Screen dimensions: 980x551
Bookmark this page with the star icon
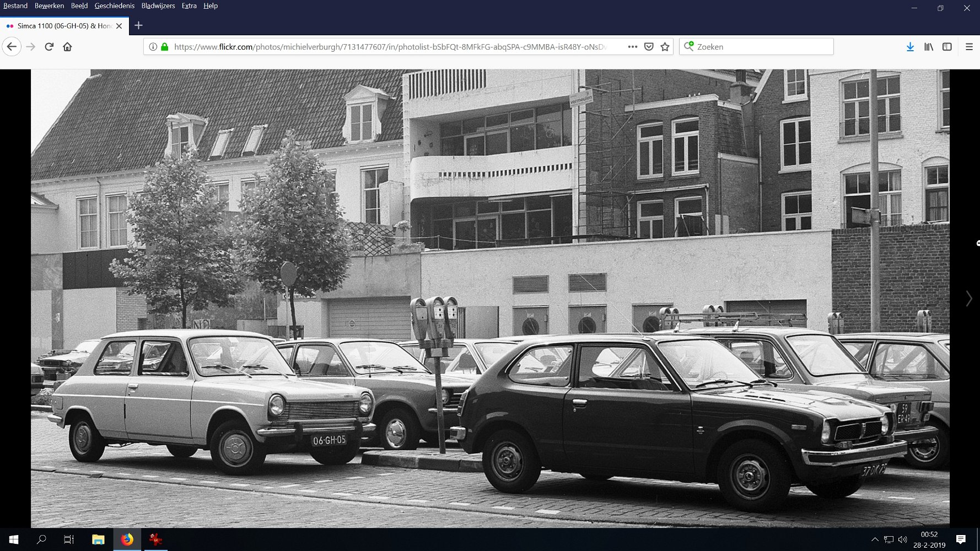pos(665,47)
